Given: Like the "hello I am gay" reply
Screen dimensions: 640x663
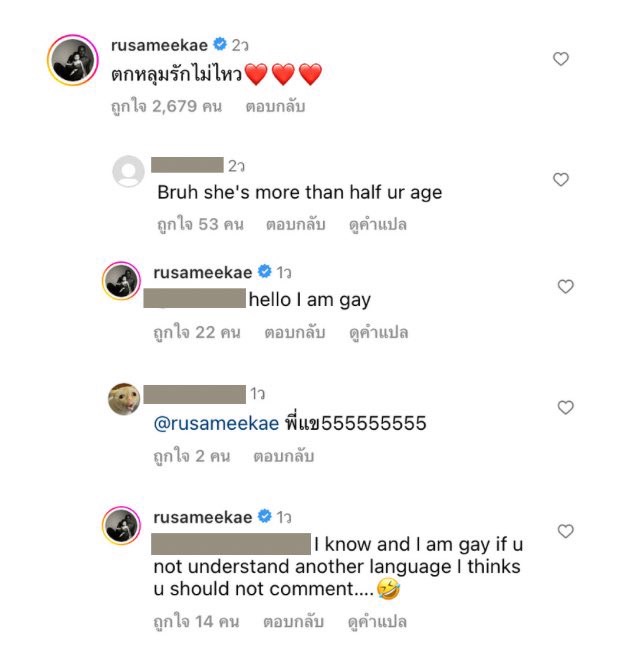Looking at the screenshot, I should 566,287.
